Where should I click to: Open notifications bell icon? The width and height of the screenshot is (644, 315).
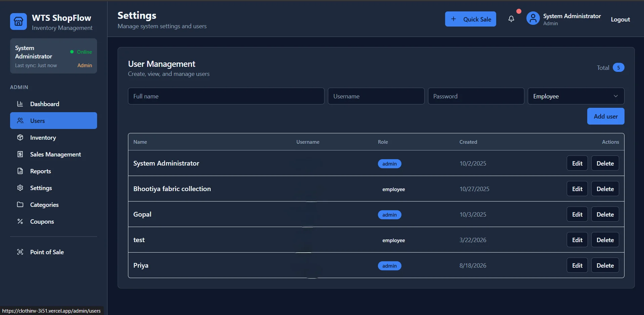[x=511, y=19]
